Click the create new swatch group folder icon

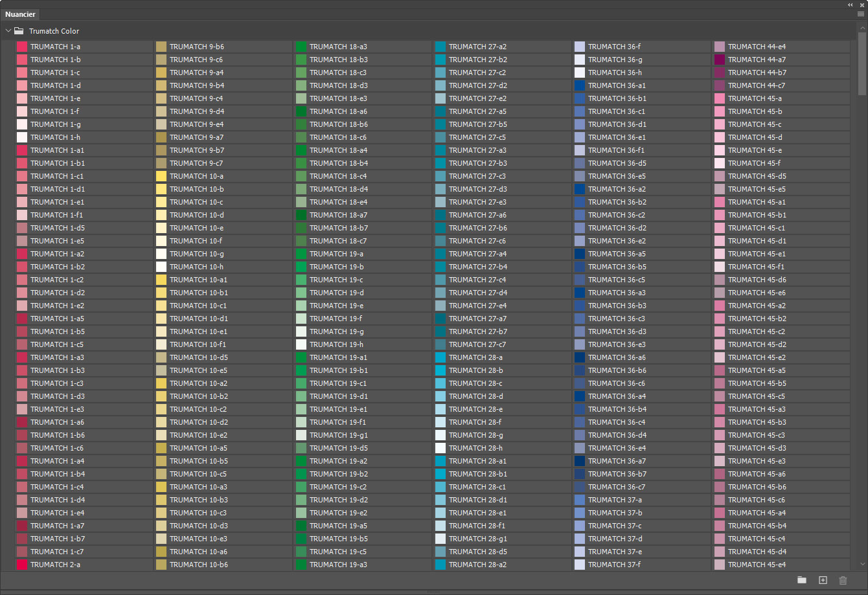coord(802,580)
